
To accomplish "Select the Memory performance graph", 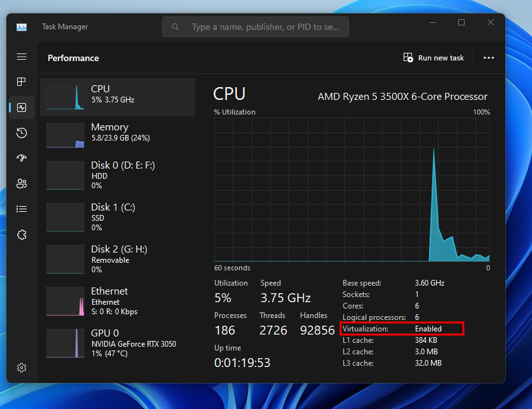I will (x=118, y=135).
